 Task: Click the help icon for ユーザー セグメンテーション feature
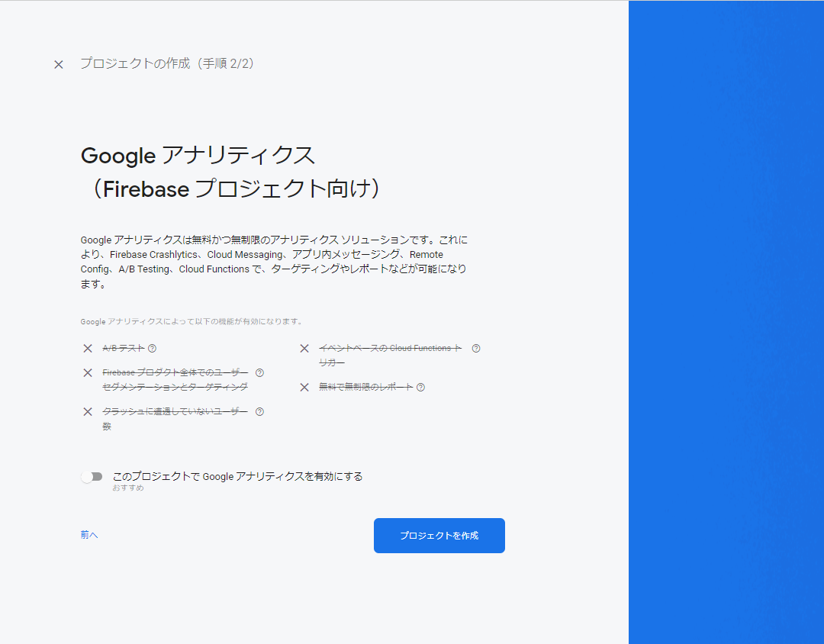[x=260, y=372]
